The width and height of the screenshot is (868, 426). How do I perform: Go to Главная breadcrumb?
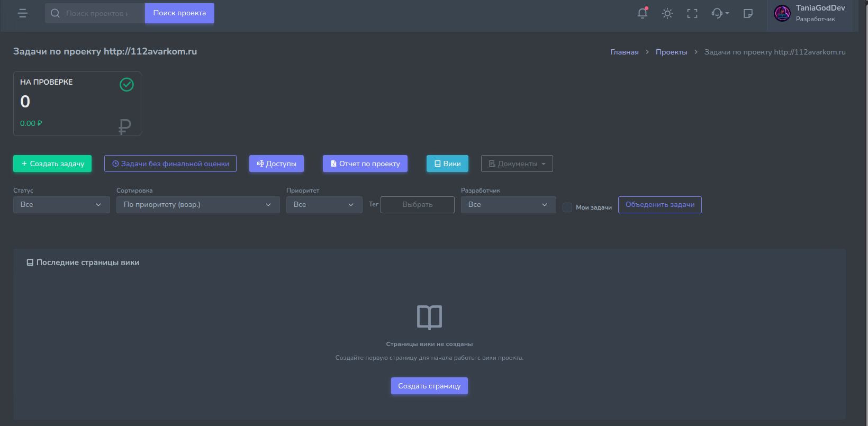pos(625,52)
